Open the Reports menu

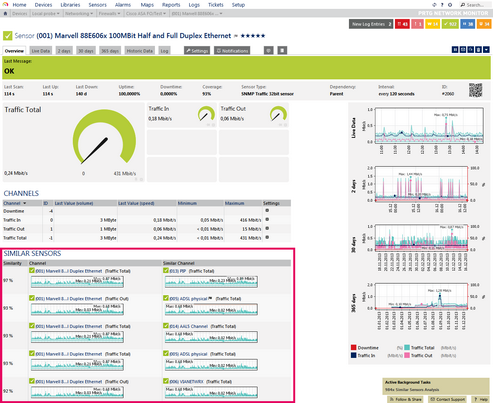tap(171, 5)
